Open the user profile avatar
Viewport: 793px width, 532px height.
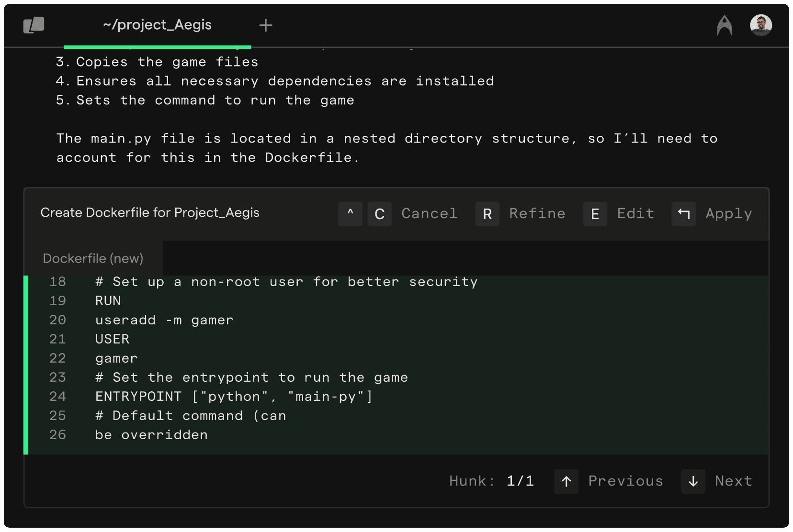(x=760, y=25)
